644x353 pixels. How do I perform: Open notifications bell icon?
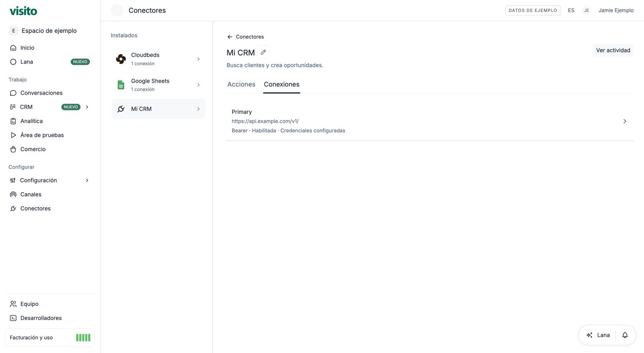[x=625, y=335]
